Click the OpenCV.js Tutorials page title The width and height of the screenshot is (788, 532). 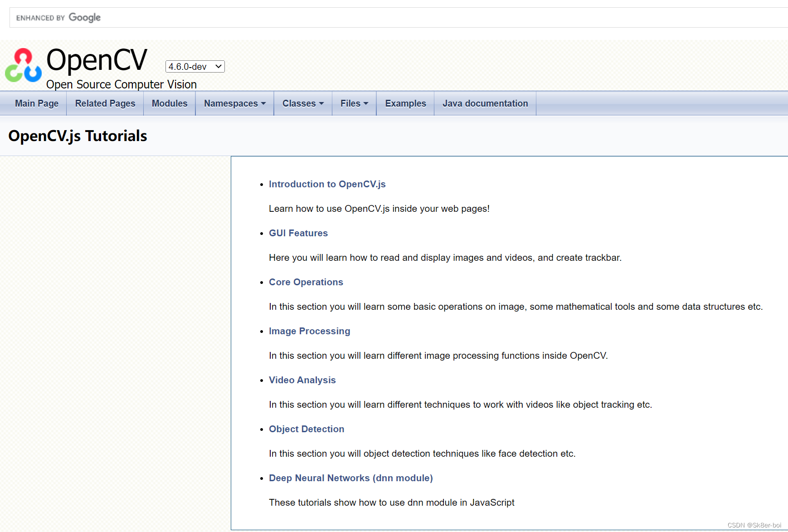(x=78, y=136)
